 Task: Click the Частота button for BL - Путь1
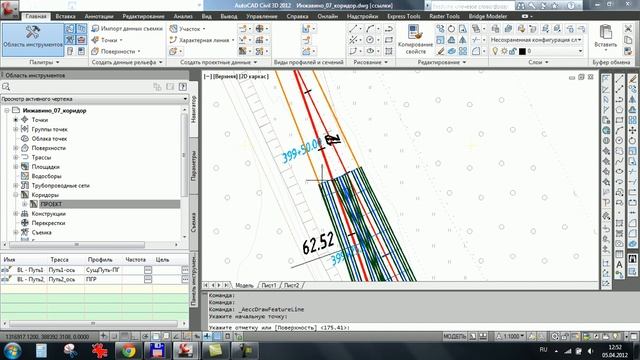[x=148, y=270]
